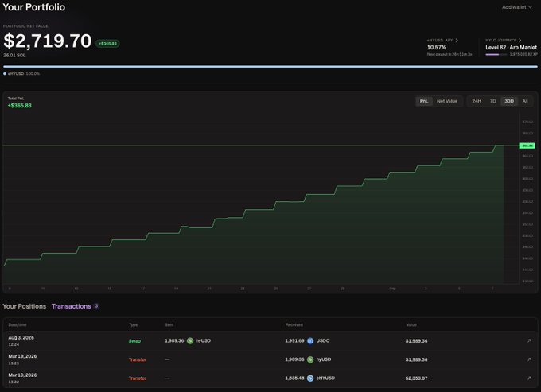Open the Aug 3, 2026 swap transaction link arrow
This screenshot has height=392, width=541.
click(529, 340)
